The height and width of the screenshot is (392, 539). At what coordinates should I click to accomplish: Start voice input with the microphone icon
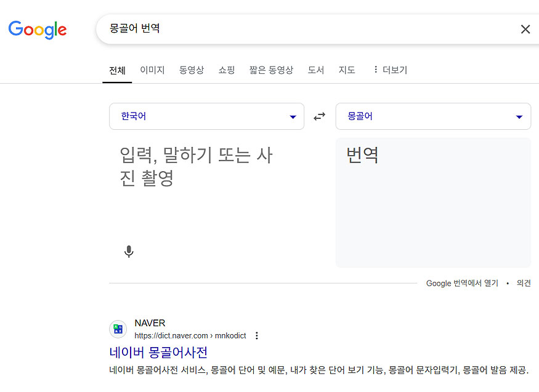pyautogui.click(x=129, y=251)
